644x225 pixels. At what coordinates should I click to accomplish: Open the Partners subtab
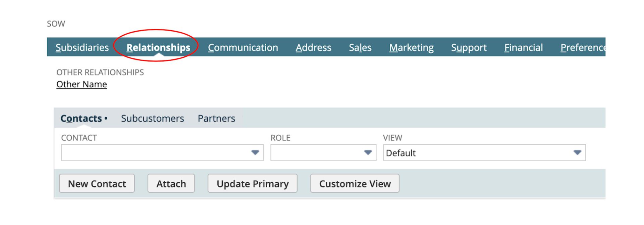click(x=216, y=119)
